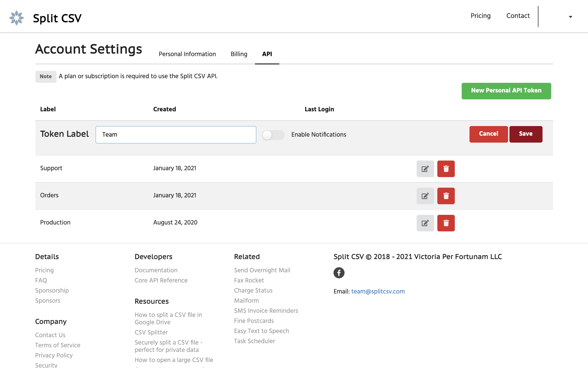Open Mailform link
588x368 pixels.
point(246,300)
